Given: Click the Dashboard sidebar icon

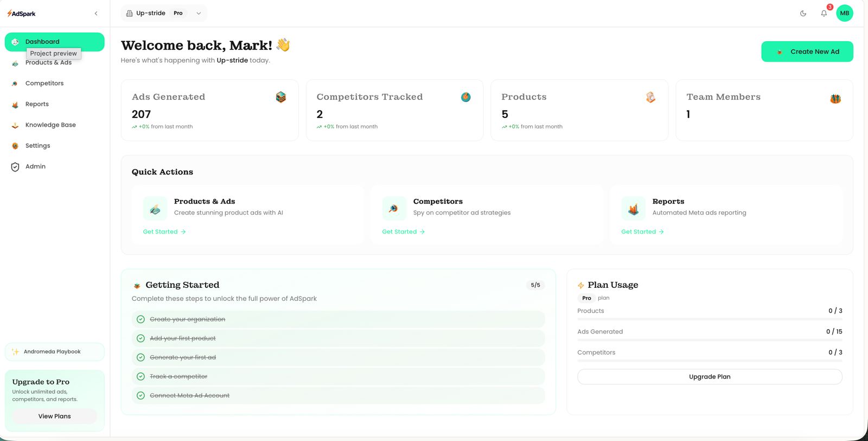Looking at the screenshot, I should pyautogui.click(x=15, y=42).
